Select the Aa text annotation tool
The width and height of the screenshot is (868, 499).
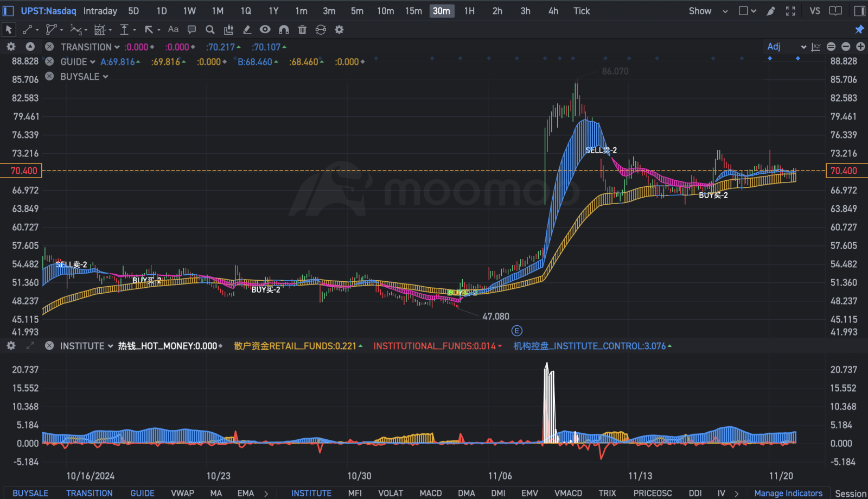(x=173, y=29)
